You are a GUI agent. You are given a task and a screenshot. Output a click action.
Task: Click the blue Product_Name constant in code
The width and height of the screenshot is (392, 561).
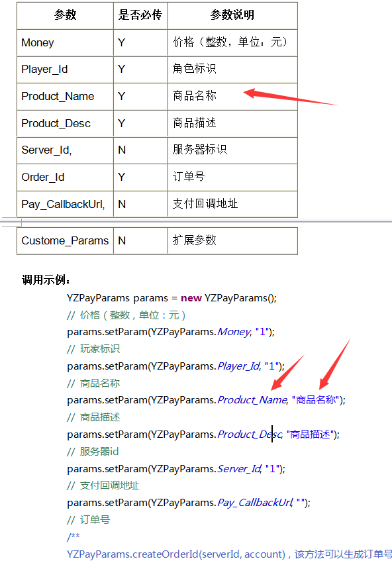[252, 399]
